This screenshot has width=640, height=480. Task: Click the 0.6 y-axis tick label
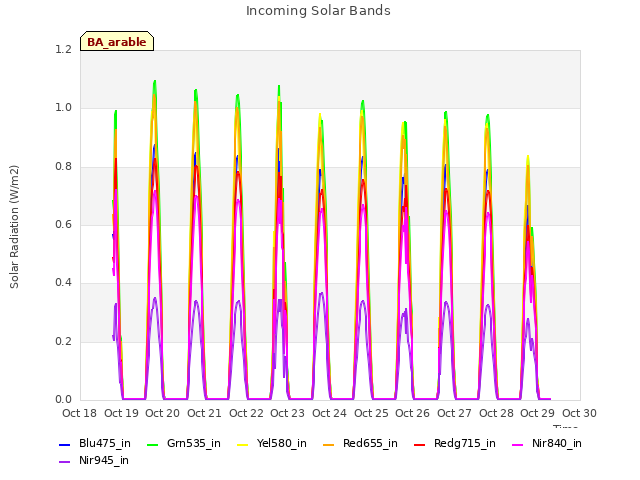63,224
